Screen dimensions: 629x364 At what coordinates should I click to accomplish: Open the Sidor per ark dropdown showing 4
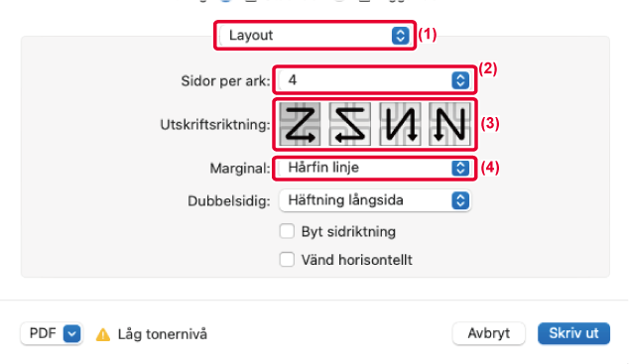[375, 80]
